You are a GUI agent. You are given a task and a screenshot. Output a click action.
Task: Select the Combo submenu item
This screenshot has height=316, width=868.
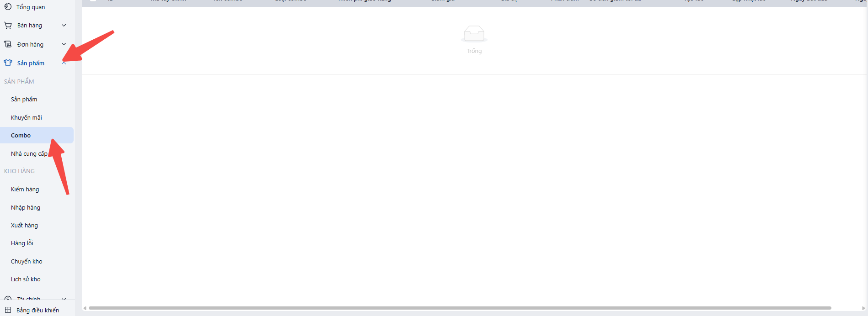[21, 135]
